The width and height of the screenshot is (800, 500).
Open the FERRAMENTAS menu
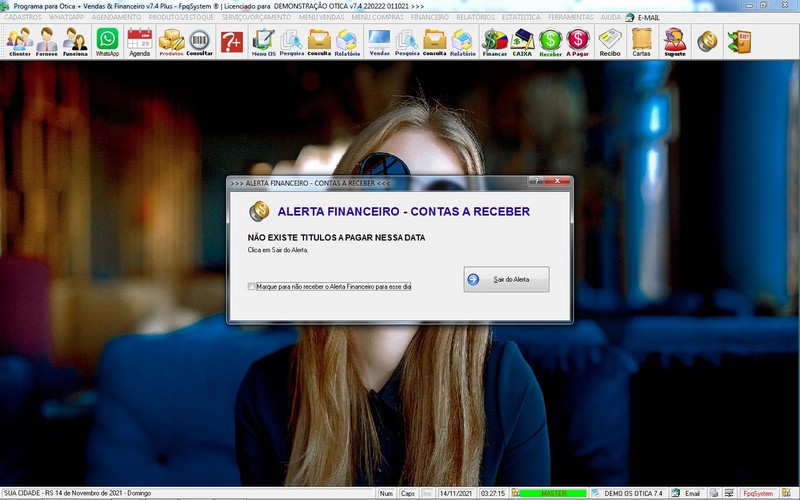pos(570,17)
